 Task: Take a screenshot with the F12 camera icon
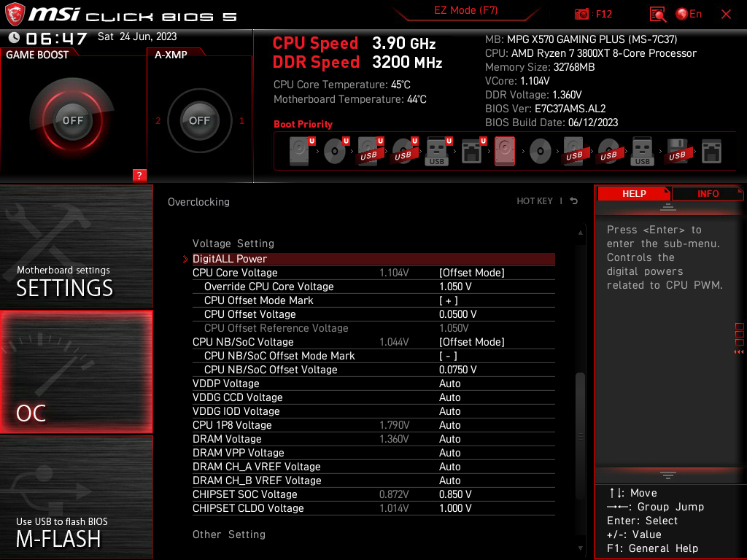[581, 15]
